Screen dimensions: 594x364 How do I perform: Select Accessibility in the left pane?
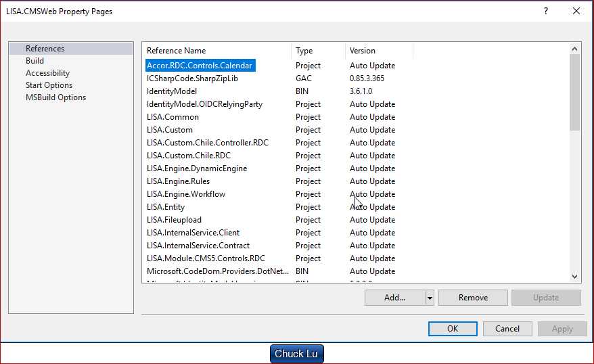click(48, 72)
